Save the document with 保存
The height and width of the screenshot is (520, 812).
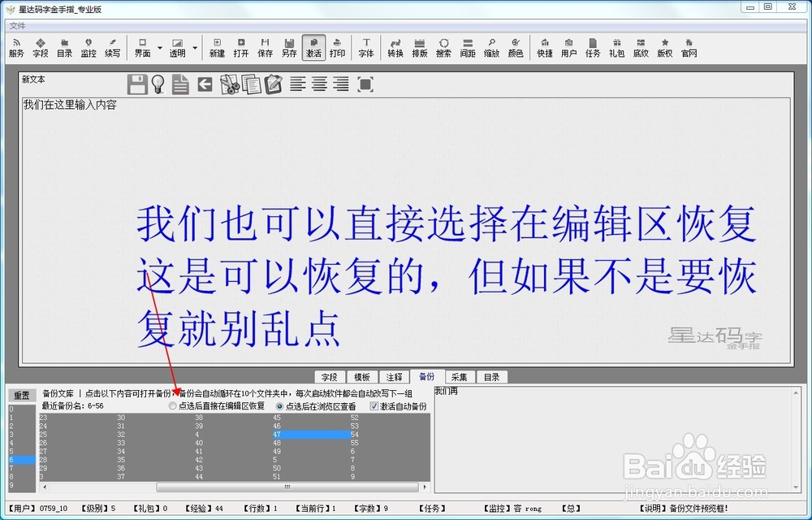[266, 48]
